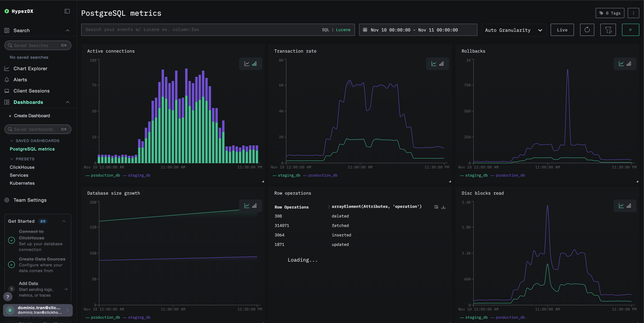Switch Transaction rate to bar chart
The height and width of the screenshot is (323, 644).
(442, 64)
